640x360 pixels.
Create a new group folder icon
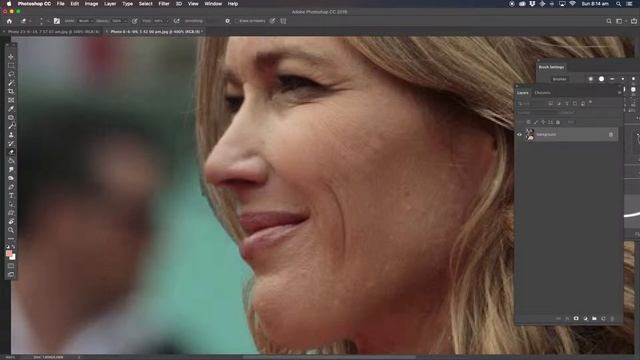click(x=594, y=318)
